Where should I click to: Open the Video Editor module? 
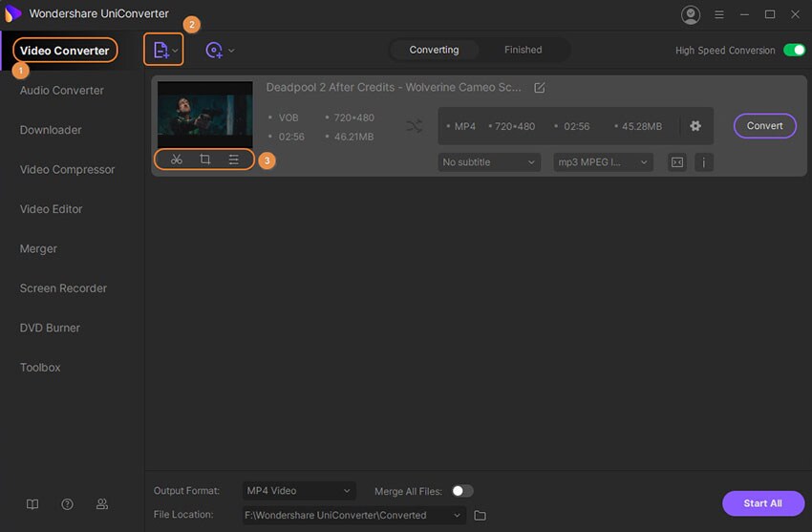52,209
